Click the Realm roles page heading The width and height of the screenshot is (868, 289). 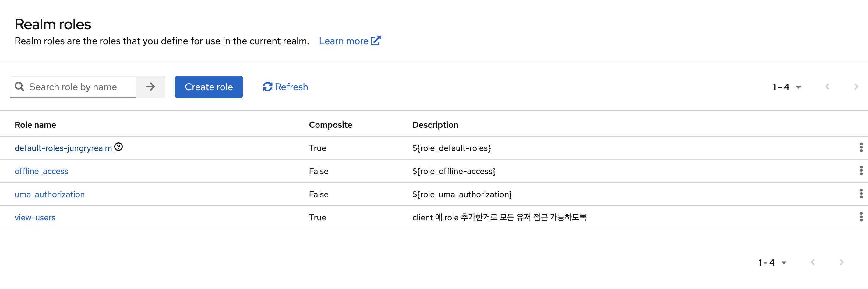tap(53, 24)
